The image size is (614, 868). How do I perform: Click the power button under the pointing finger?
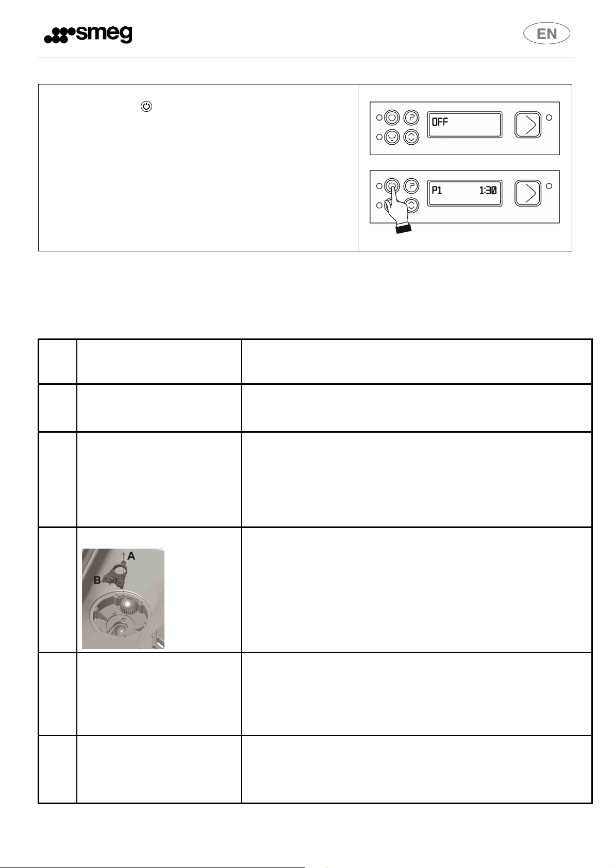coord(392,186)
